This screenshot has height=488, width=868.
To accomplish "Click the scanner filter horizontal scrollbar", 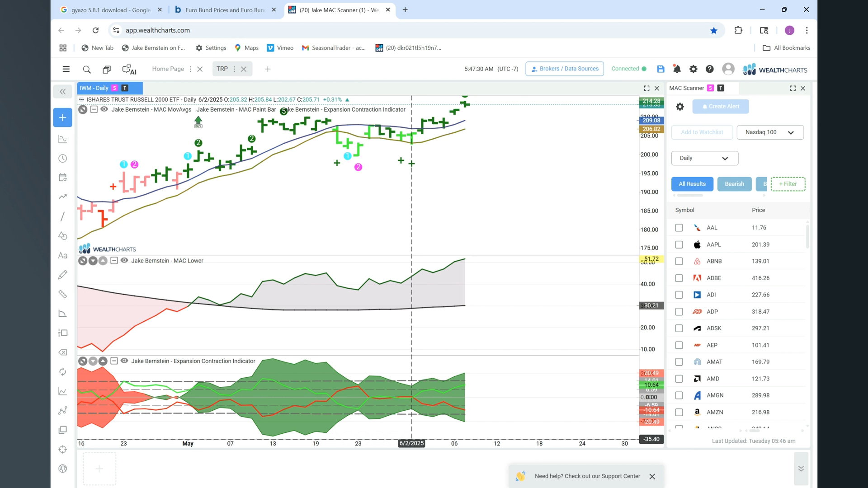I will (690, 196).
